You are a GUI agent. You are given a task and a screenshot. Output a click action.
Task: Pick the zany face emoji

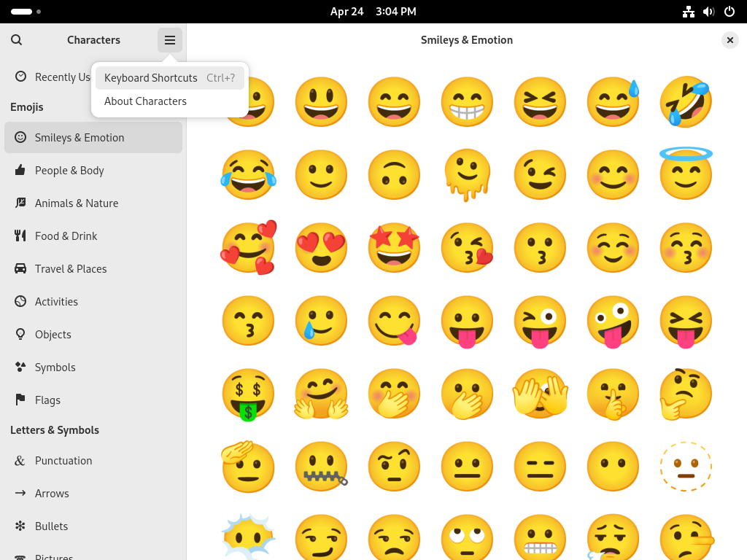[x=613, y=321]
